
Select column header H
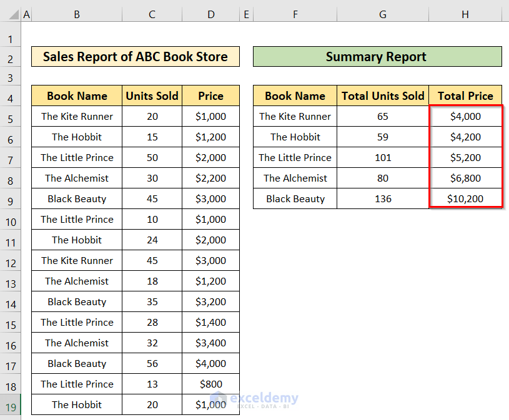click(x=465, y=13)
